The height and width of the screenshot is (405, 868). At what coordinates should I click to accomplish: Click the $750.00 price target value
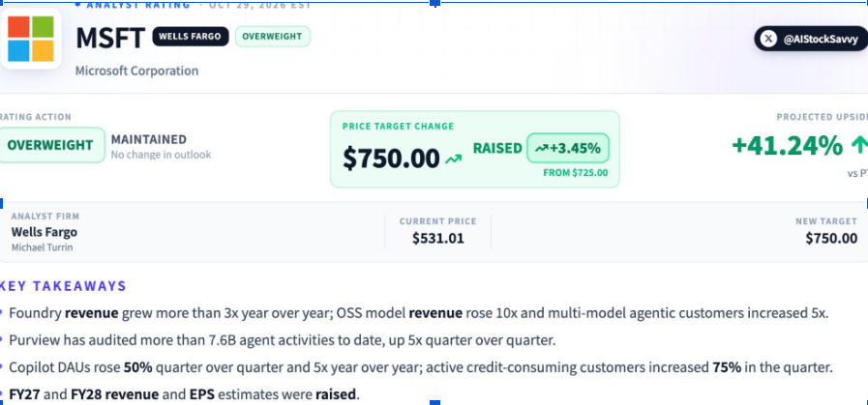pyautogui.click(x=391, y=159)
